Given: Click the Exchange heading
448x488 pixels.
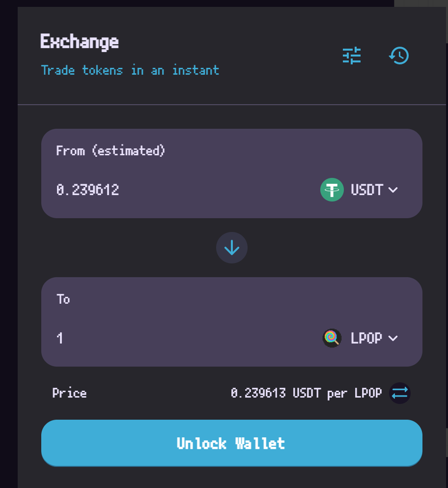Looking at the screenshot, I should (x=80, y=42).
